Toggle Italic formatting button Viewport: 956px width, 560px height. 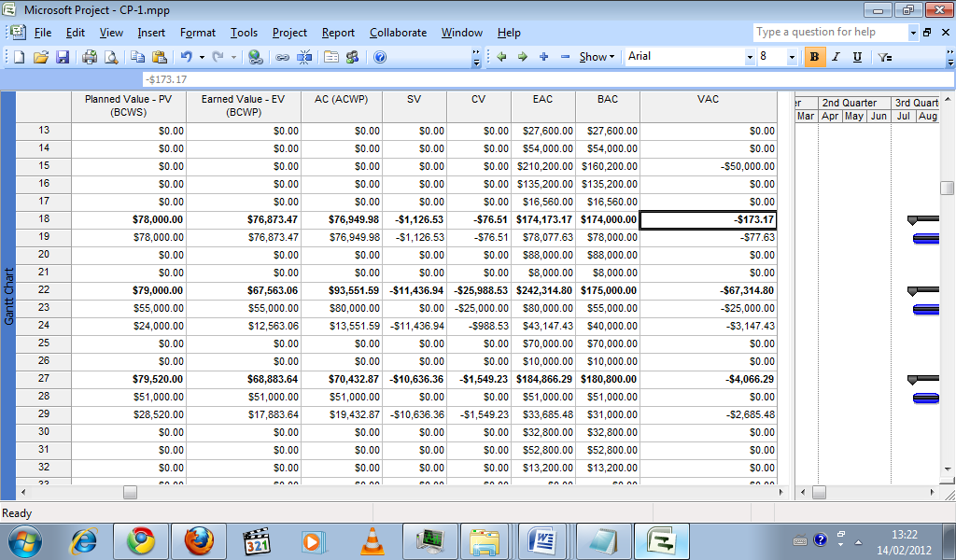(x=836, y=57)
